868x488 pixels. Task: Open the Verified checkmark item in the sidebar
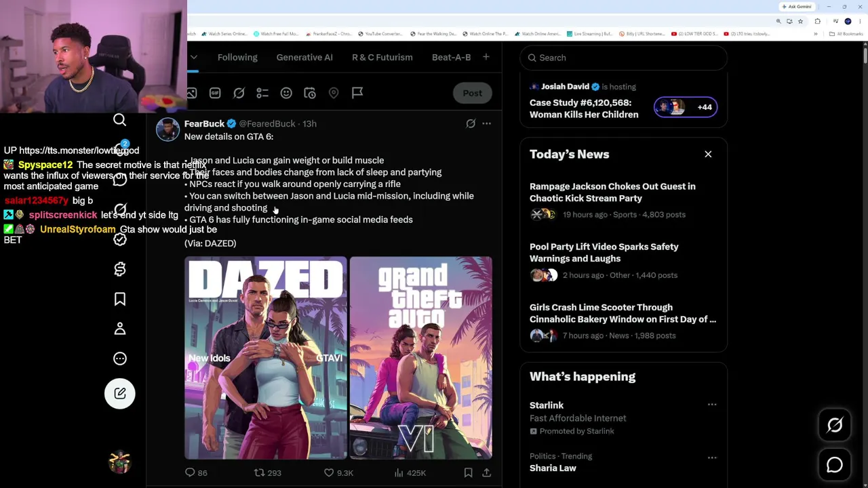click(x=120, y=239)
